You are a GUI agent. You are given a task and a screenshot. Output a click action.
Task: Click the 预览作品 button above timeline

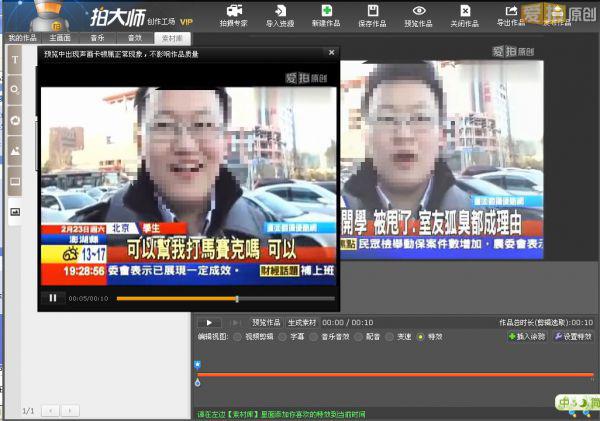click(266, 323)
